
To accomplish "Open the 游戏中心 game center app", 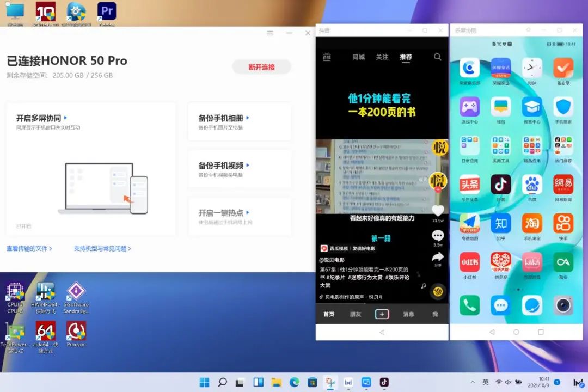I will (x=469, y=107).
